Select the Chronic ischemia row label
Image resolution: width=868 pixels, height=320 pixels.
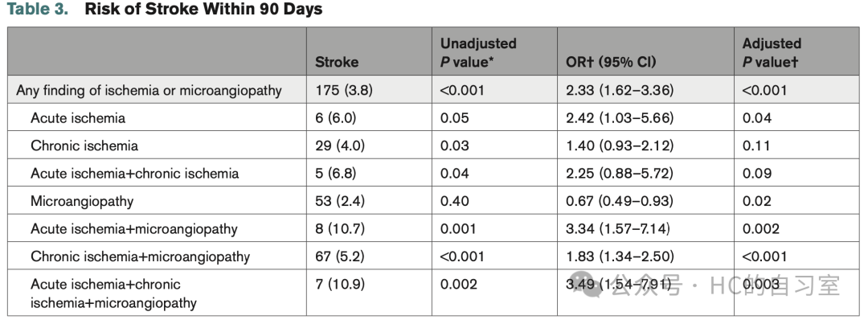(84, 146)
